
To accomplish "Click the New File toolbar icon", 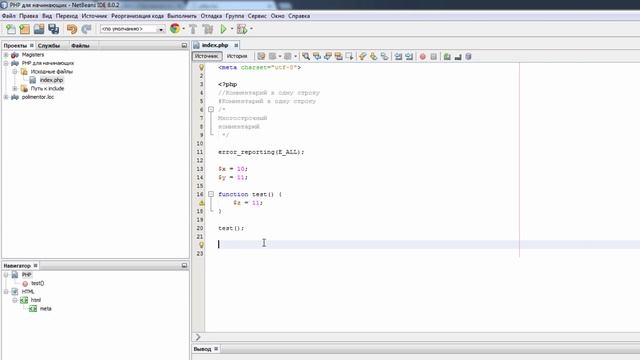I will click(x=11, y=29).
